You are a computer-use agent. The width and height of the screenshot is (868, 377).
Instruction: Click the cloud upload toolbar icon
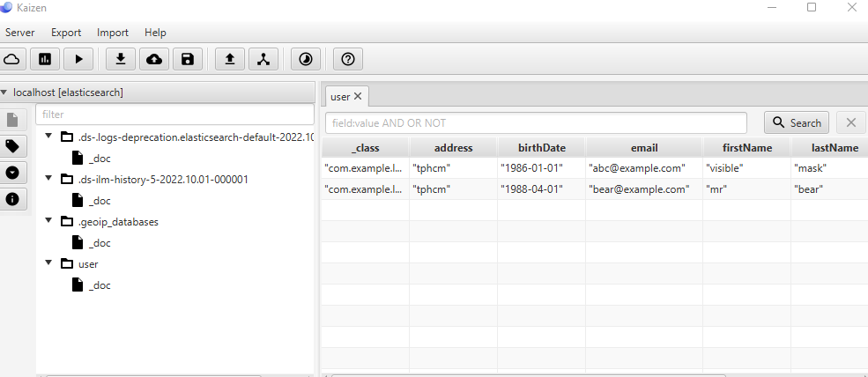(x=154, y=59)
